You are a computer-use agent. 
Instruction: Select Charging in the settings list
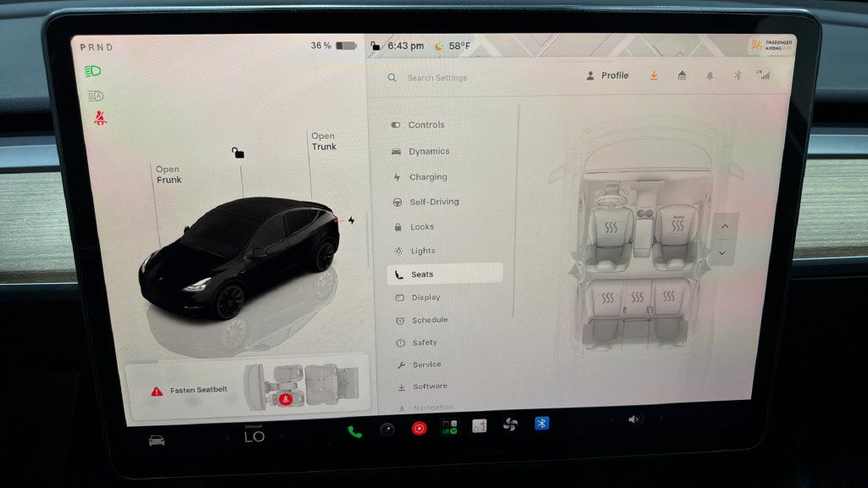tap(420, 177)
